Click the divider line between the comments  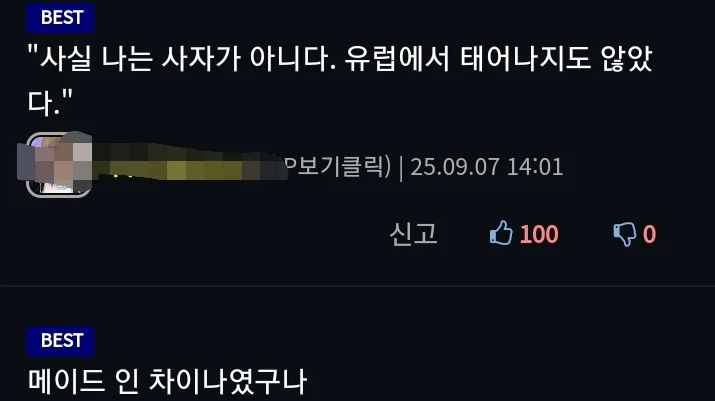point(358,286)
